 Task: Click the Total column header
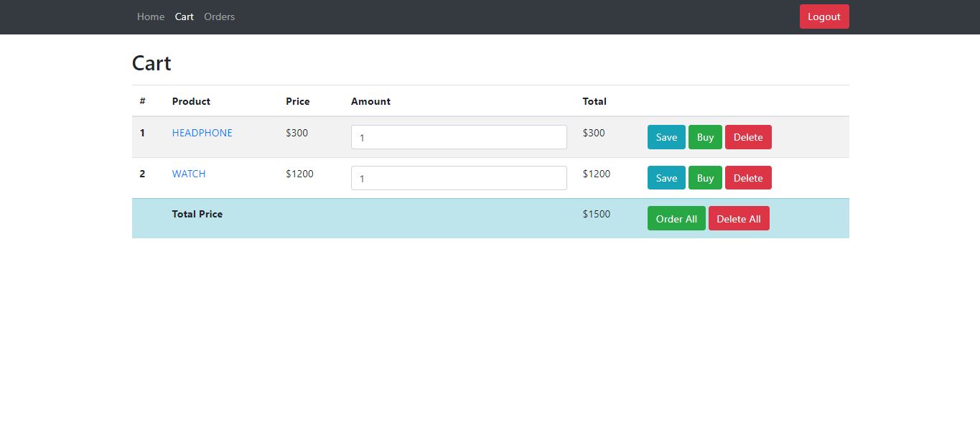point(594,101)
